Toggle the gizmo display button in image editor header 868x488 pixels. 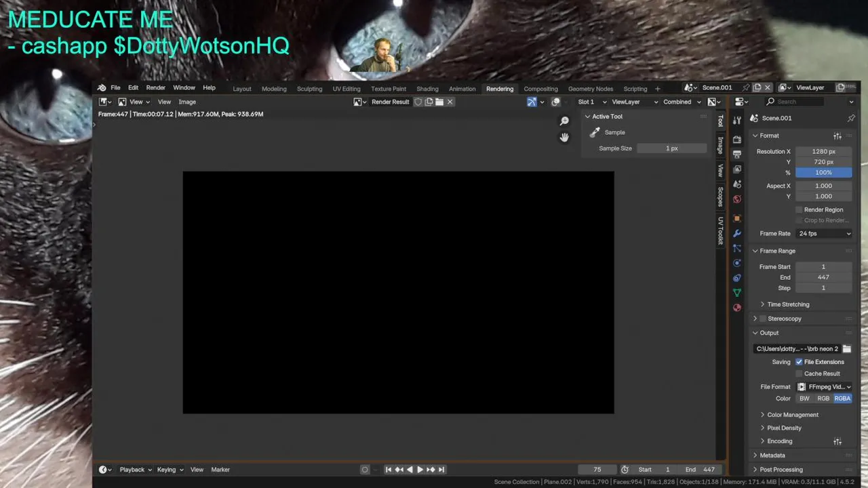click(x=532, y=102)
